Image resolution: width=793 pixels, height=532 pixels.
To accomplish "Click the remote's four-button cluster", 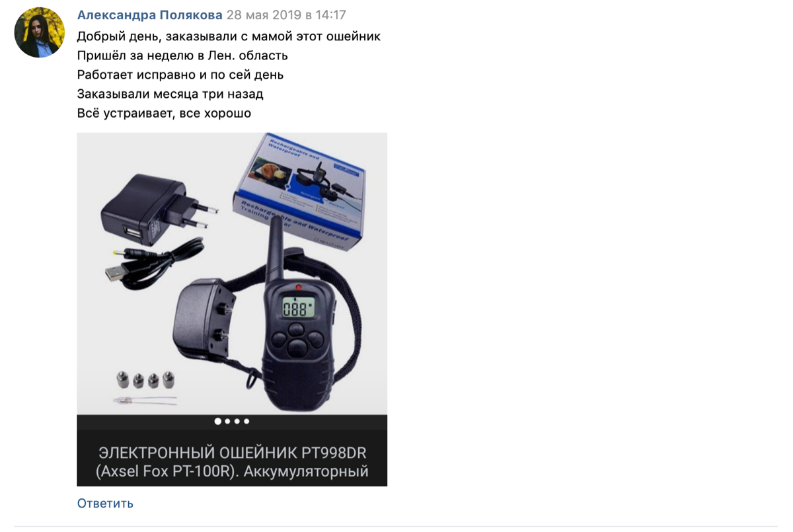I will click(297, 339).
